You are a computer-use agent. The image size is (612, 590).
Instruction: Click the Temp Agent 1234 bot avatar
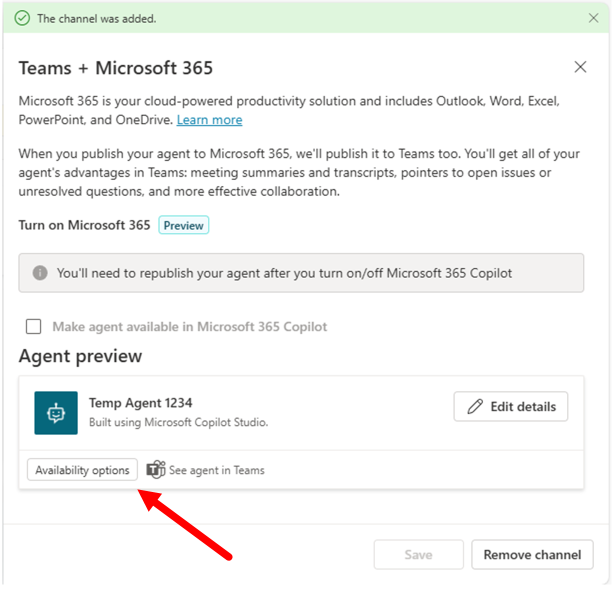pyautogui.click(x=56, y=413)
